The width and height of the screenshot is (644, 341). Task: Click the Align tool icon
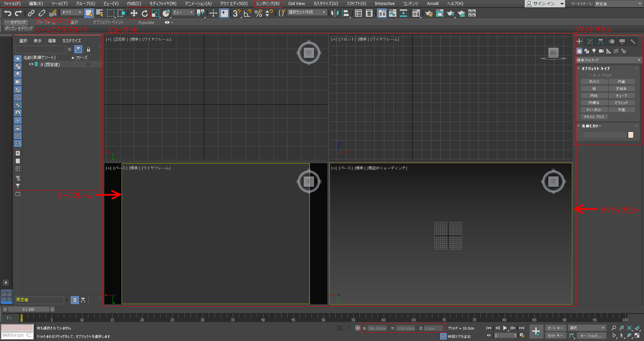(x=345, y=13)
